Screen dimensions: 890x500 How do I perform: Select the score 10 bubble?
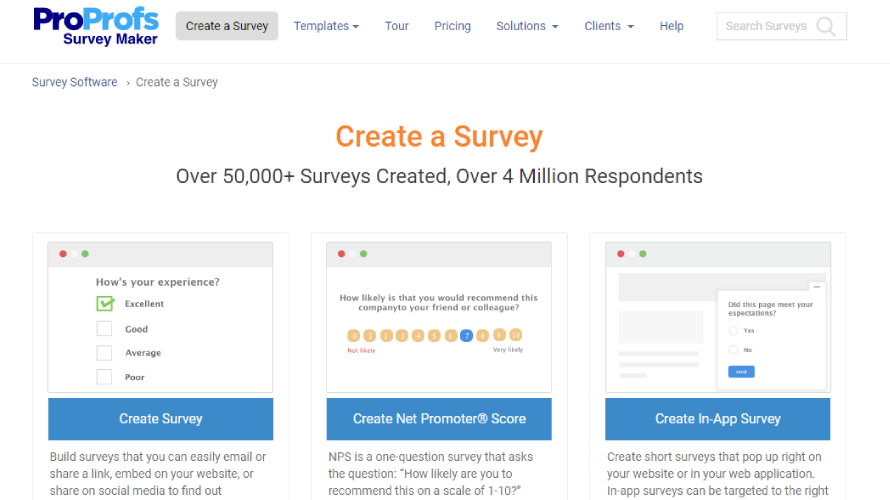point(515,335)
